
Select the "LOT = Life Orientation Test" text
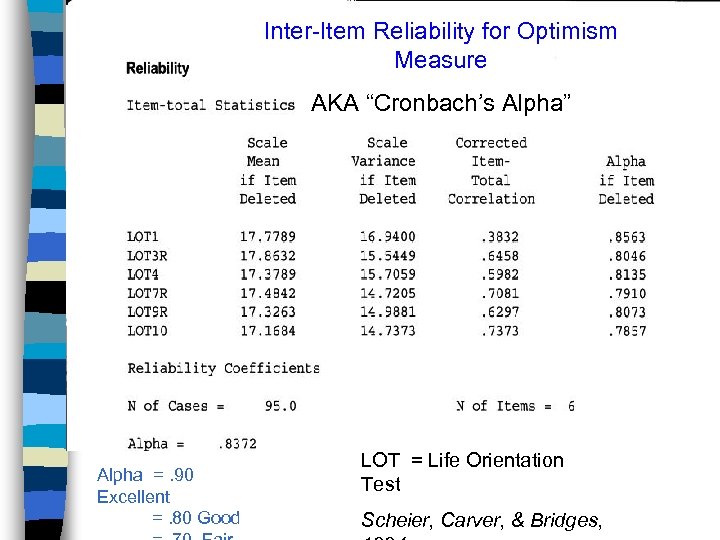[x=462, y=472]
